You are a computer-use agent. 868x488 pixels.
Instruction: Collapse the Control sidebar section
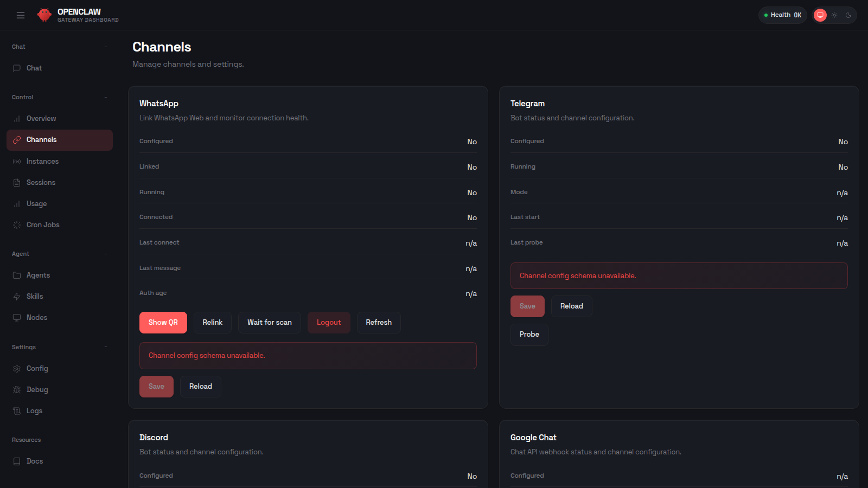pyautogui.click(x=105, y=97)
